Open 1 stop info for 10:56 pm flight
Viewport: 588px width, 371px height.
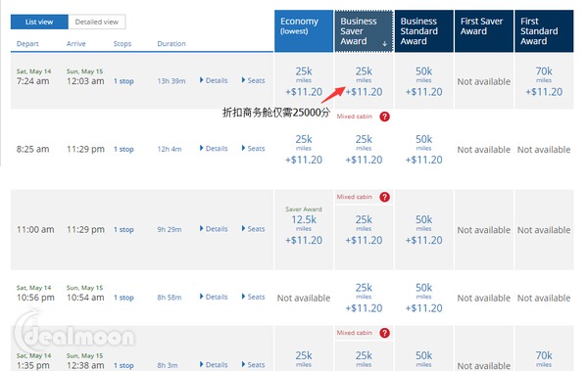123,298
